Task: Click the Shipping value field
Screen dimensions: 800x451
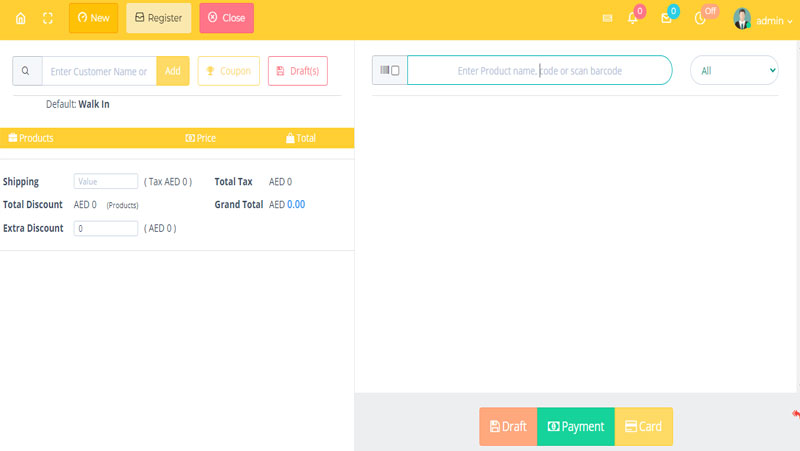Action: pos(106,182)
